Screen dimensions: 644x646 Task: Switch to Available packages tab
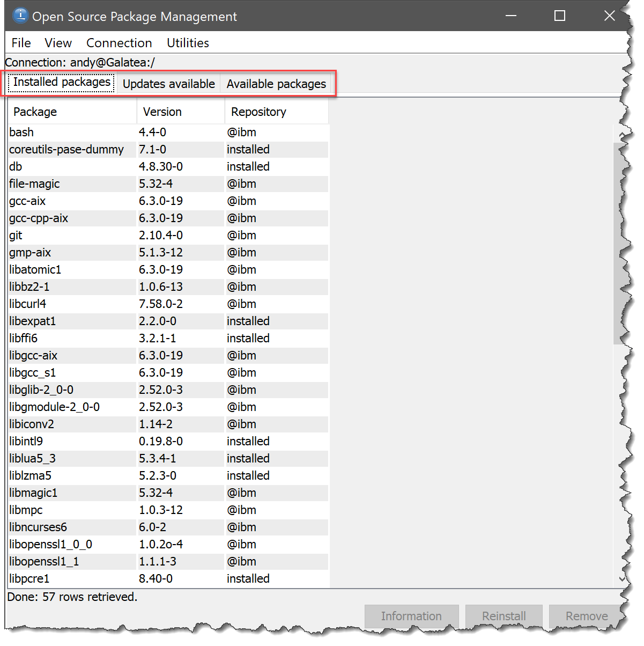pos(276,84)
